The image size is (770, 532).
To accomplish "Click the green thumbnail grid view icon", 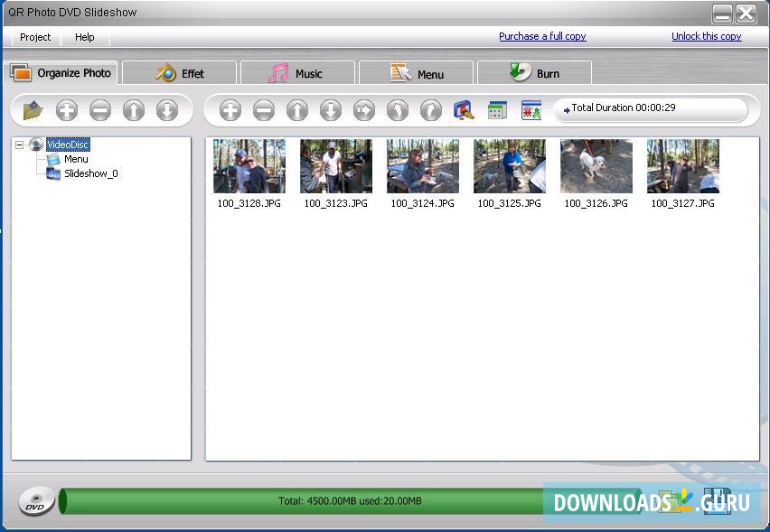I will [497, 110].
